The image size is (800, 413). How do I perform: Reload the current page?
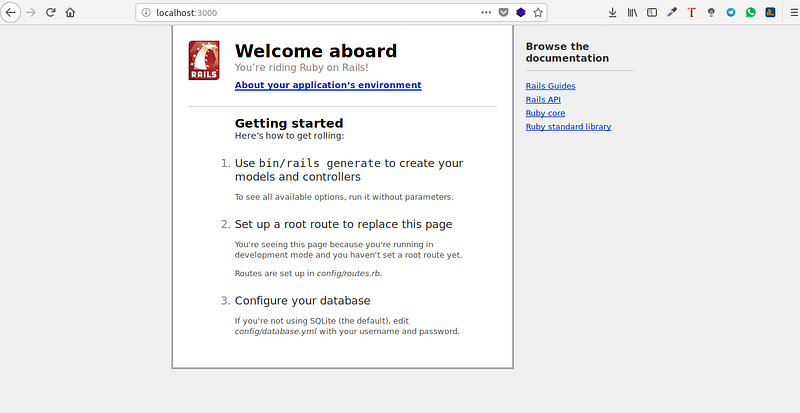tap(51, 13)
